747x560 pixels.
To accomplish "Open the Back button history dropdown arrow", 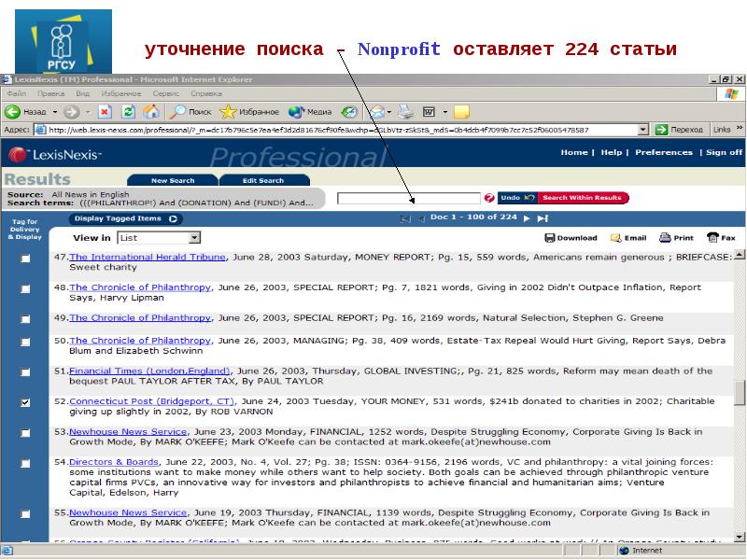I will [x=54, y=111].
